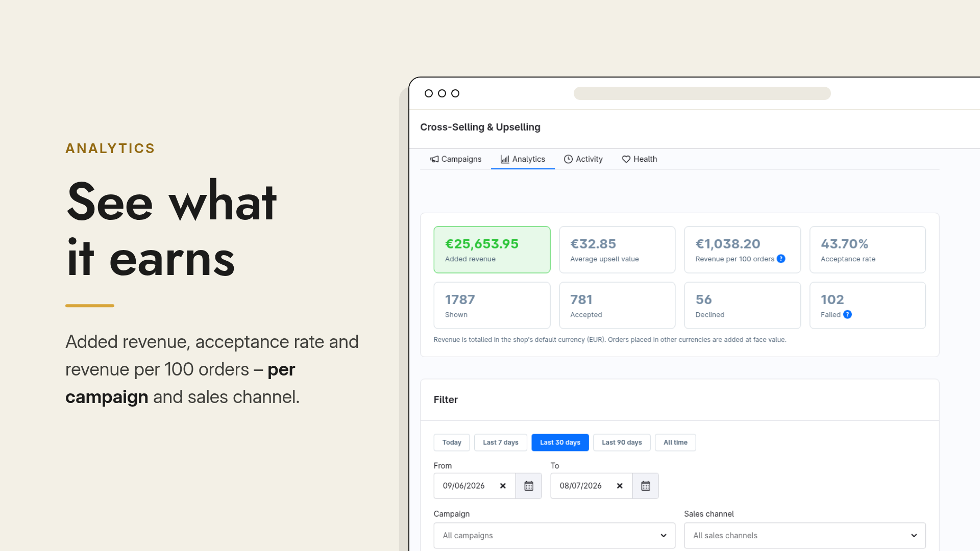The width and height of the screenshot is (980, 551).
Task: Select the Today date range
Action: (x=452, y=442)
